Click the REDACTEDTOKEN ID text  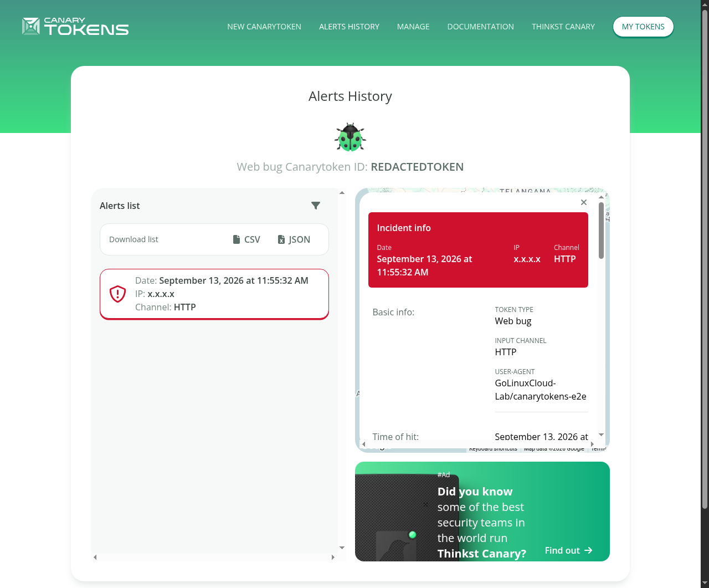point(417,167)
